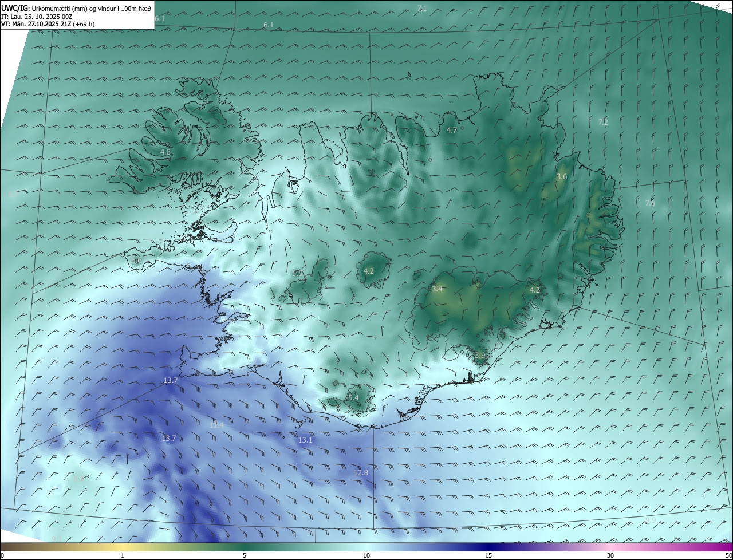This screenshot has height=560, width=733.
Task: Click the 7.6 value off the east coast
Action: 650,203
